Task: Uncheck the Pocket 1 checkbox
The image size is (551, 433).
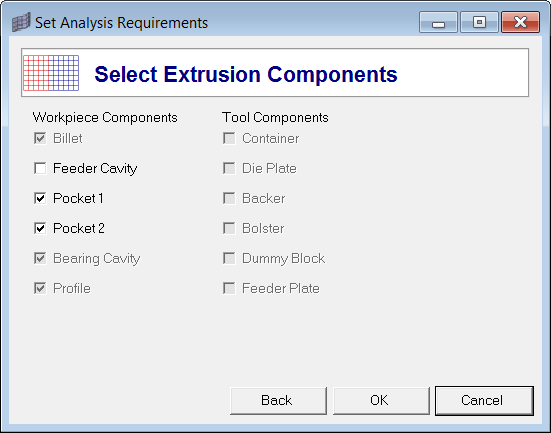Action: (40, 198)
